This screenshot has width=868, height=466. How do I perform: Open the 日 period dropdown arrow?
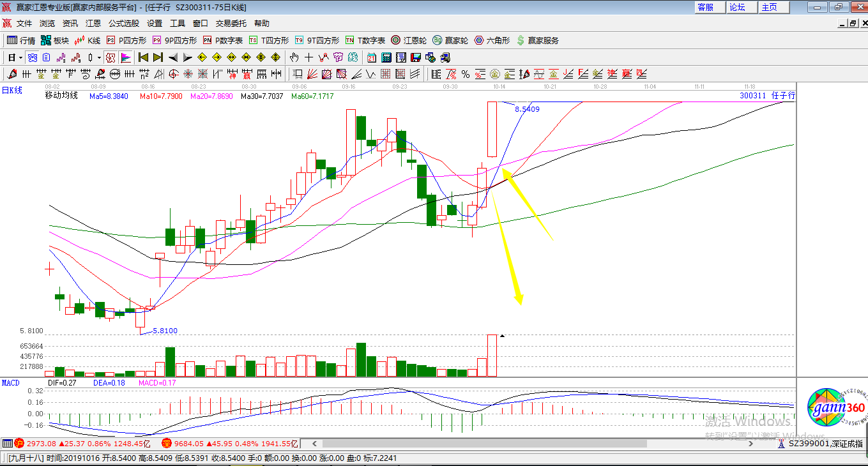click(x=20, y=57)
